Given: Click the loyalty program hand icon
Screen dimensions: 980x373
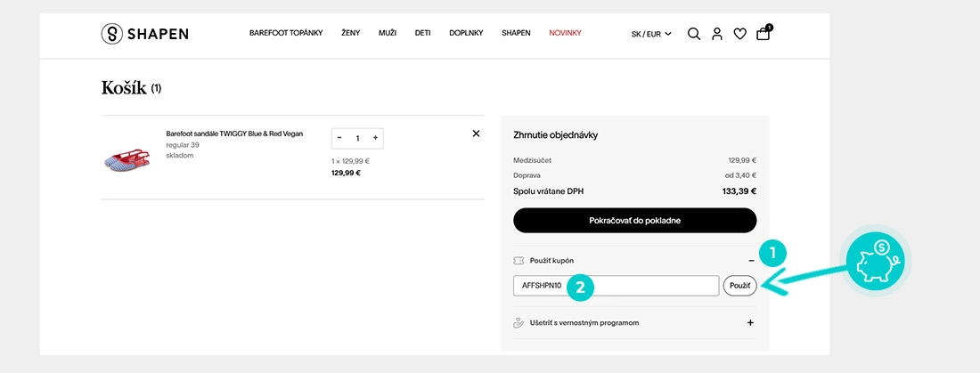Looking at the screenshot, I should click(519, 323).
